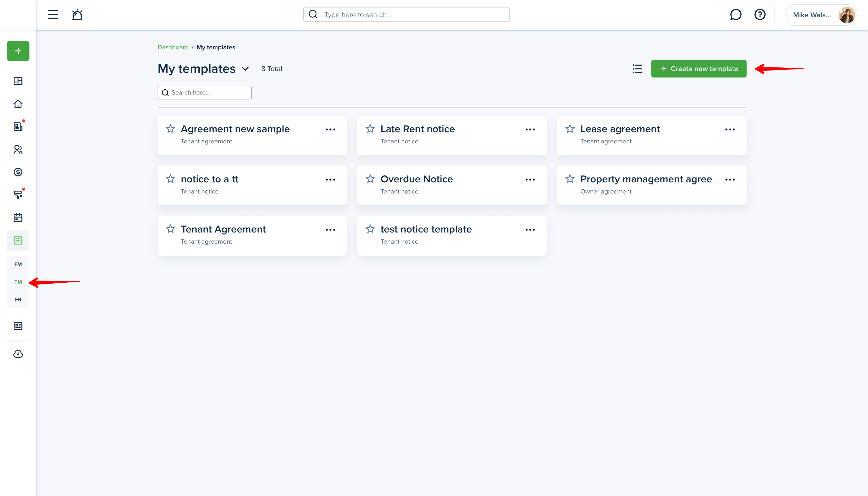Viewport: 868px width, 496px height.
Task: Open the test notice template card
Action: [452, 236]
